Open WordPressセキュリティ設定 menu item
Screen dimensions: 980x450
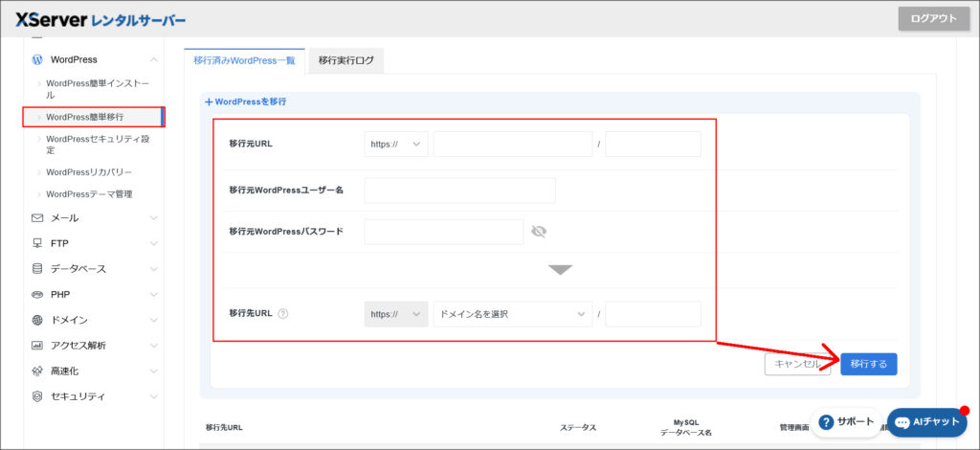tap(98, 145)
